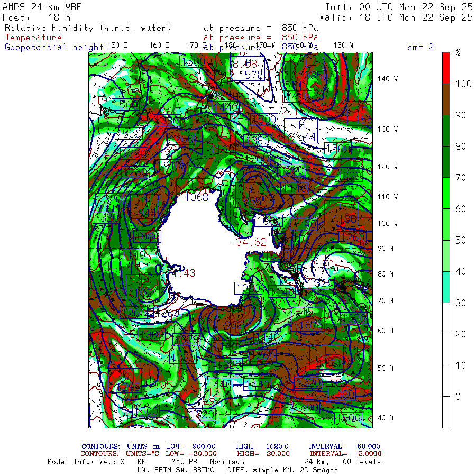
Task: Click the 'LOW= 900.00' height legend value
Action: (x=191, y=446)
